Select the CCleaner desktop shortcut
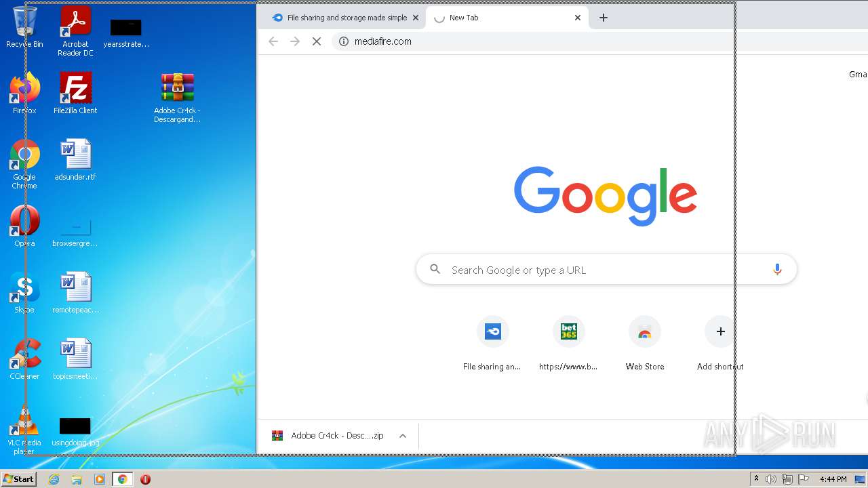The image size is (868, 488). click(x=24, y=359)
